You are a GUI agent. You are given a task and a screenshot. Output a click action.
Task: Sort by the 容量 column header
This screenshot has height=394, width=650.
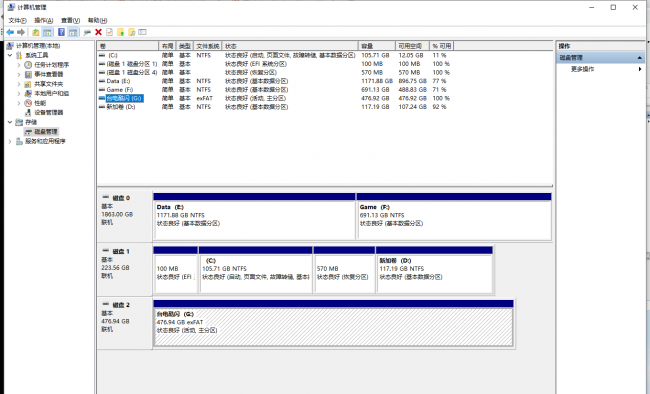[376, 46]
